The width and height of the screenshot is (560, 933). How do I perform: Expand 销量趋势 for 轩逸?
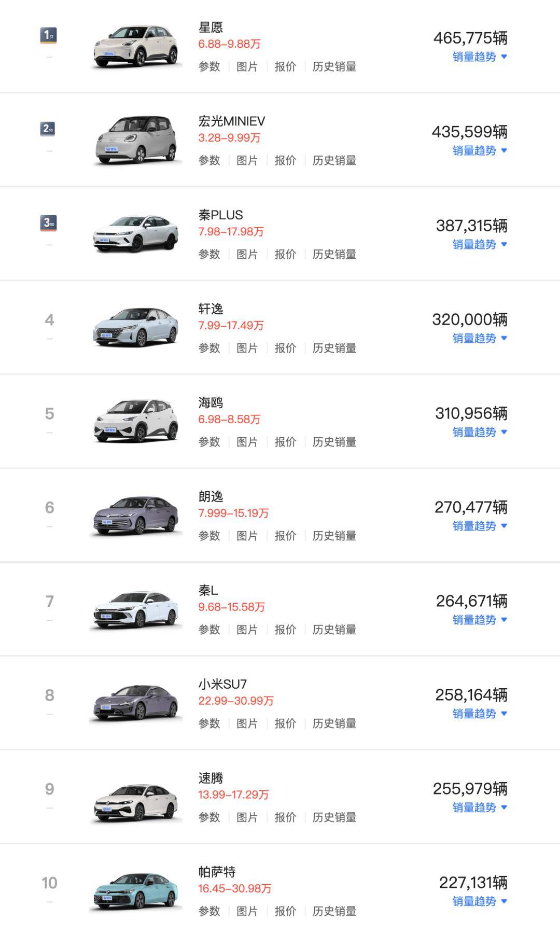click(x=480, y=339)
